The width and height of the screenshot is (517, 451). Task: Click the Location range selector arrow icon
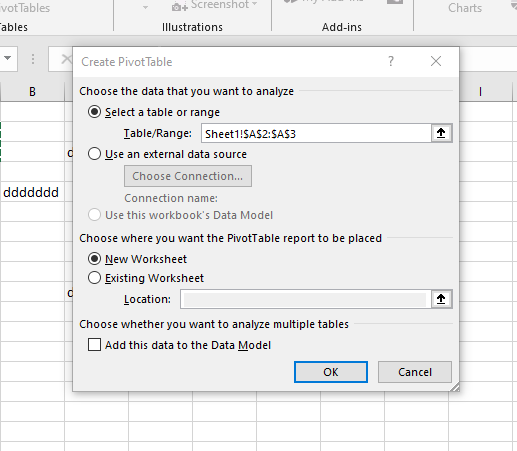(441, 299)
